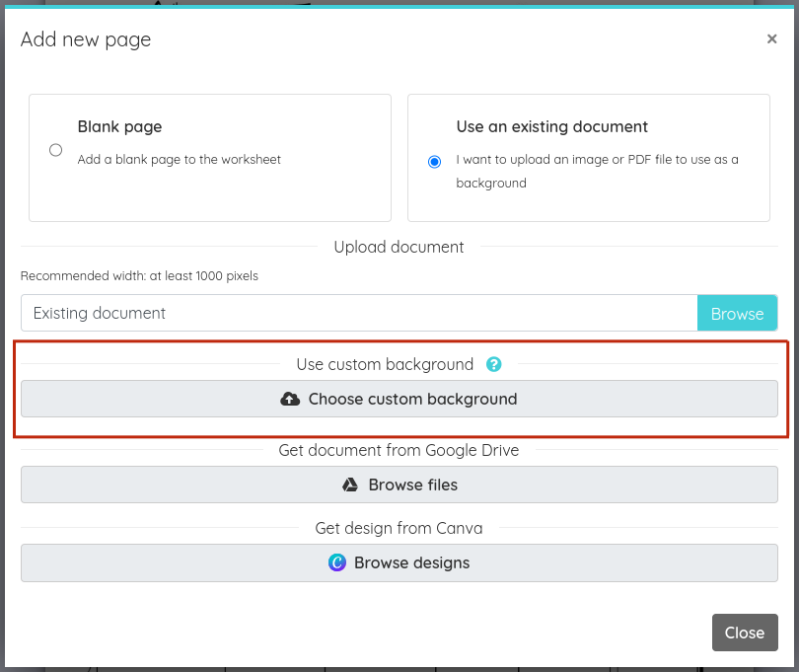
Task: Close dialog with the X icon
Action: click(771, 38)
